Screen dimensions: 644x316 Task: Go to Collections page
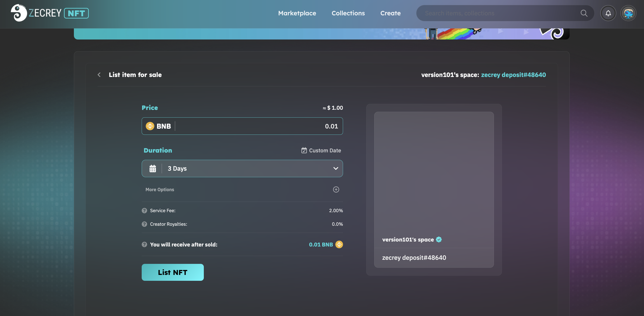(x=348, y=13)
